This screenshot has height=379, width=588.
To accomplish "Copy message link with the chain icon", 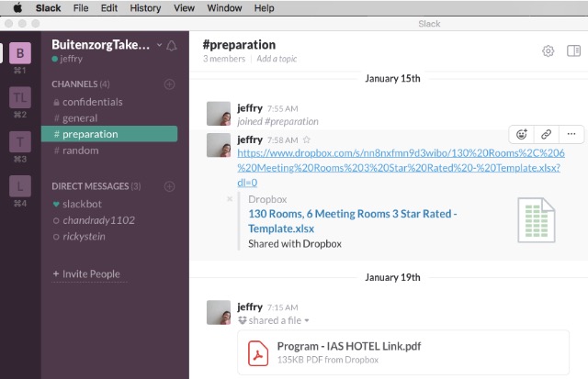I will tap(546, 134).
